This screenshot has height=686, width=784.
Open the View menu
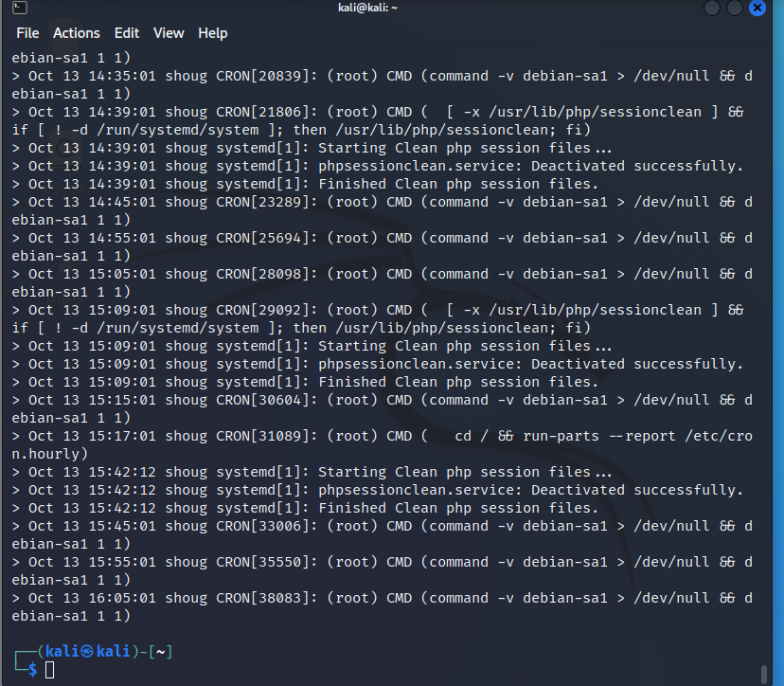click(169, 33)
